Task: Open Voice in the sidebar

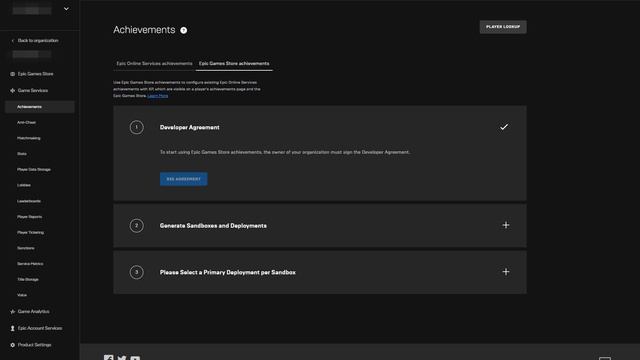Action: pyautogui.click(x=22, y=295)
